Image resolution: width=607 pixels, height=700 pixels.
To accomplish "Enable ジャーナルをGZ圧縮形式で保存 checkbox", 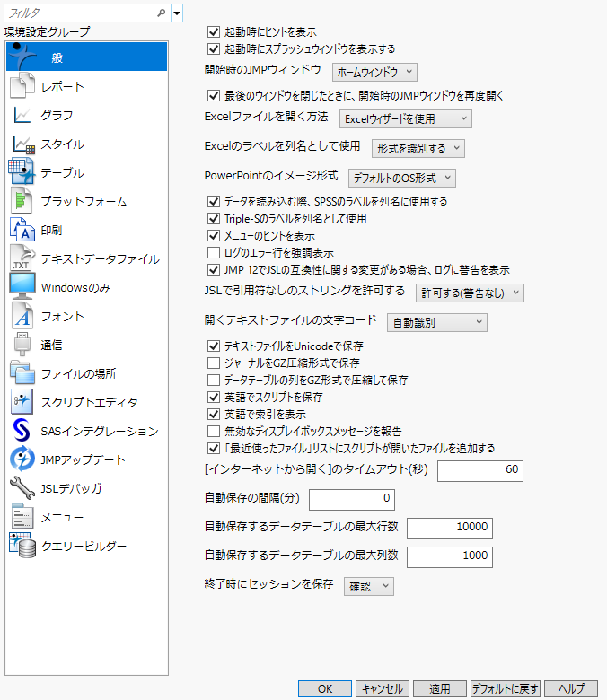I will click(x=214, y=363).
